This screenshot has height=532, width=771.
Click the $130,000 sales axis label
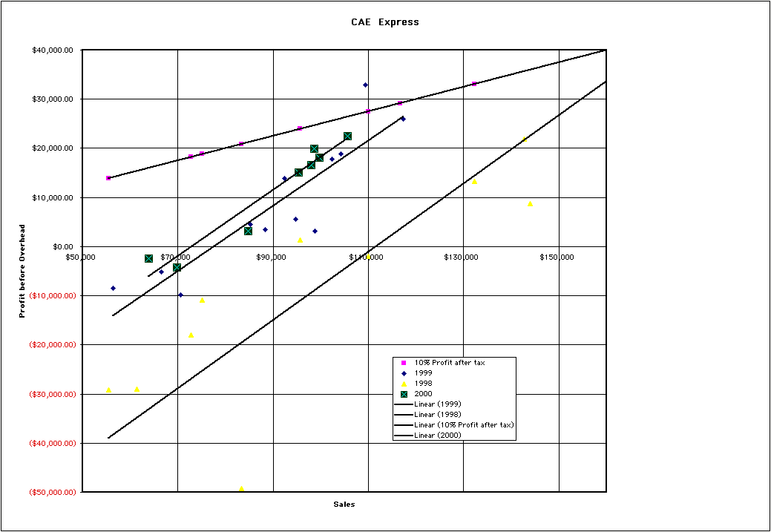(461, 257)
